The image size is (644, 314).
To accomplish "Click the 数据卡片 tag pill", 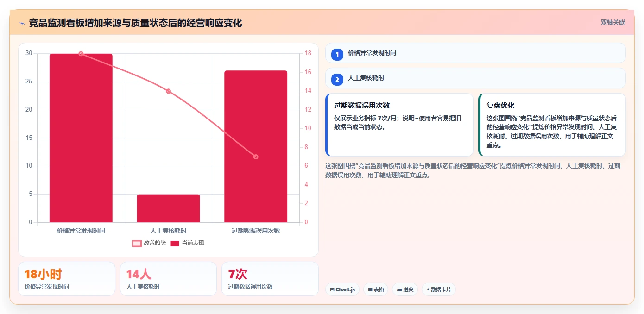I will click(439, 289).
